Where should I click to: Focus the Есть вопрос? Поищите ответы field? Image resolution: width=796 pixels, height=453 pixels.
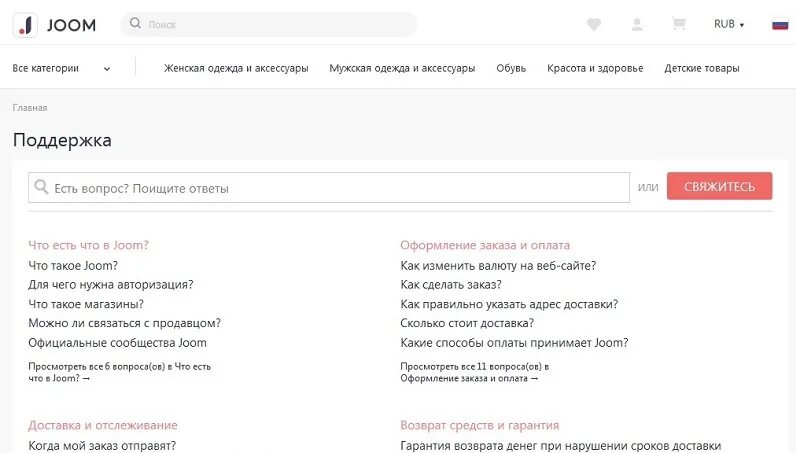pyautogui.click(x=329, y=188)
